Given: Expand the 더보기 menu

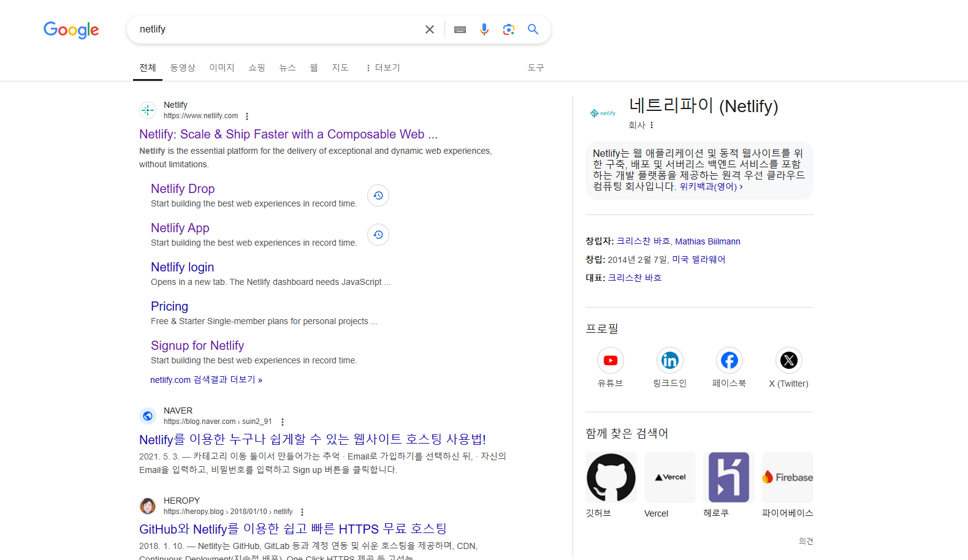Looking at the screenshot, I should point(383,67).
